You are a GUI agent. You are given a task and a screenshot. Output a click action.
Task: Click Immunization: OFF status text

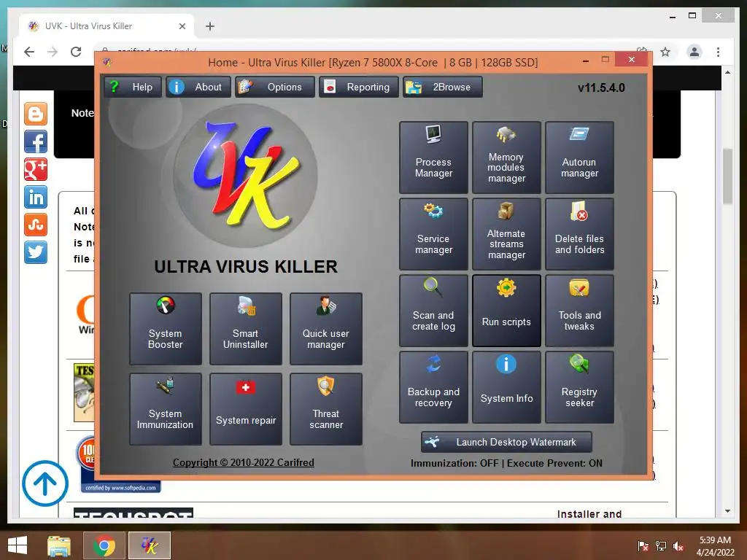[454, 463]
